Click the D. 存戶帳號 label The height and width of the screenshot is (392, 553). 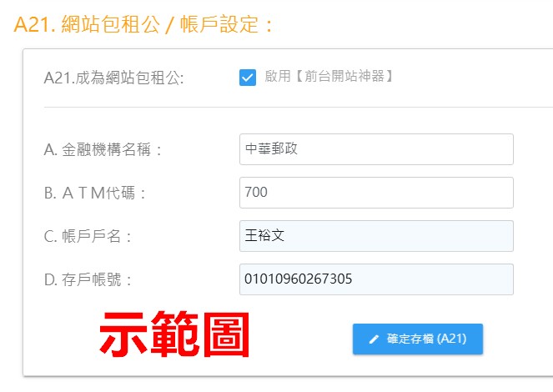coord(88,280)
